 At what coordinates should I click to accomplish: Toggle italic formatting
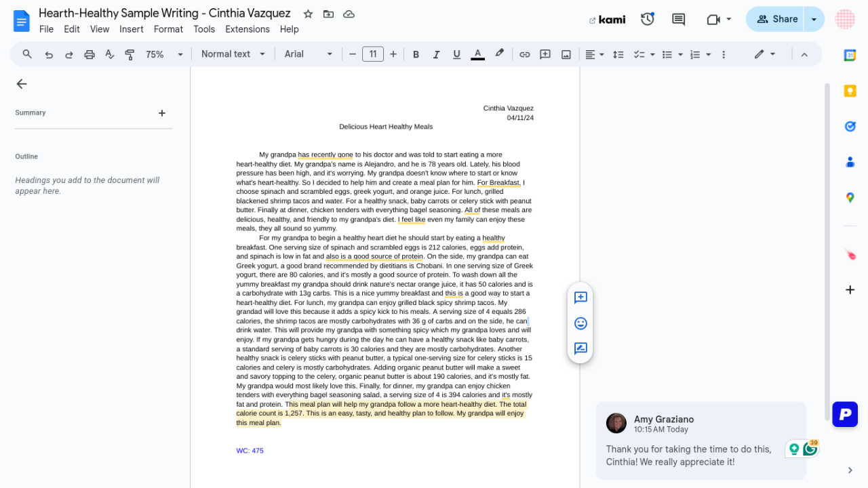436,54
